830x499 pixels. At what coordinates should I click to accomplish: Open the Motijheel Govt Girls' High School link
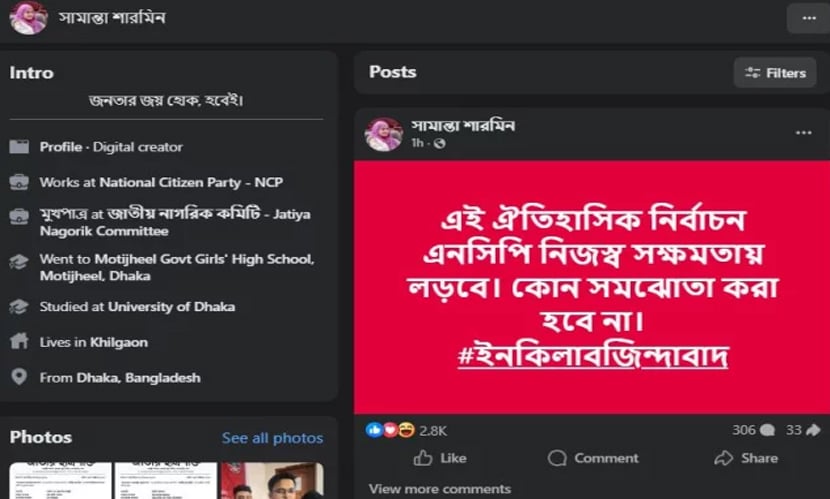coord(177,267)
